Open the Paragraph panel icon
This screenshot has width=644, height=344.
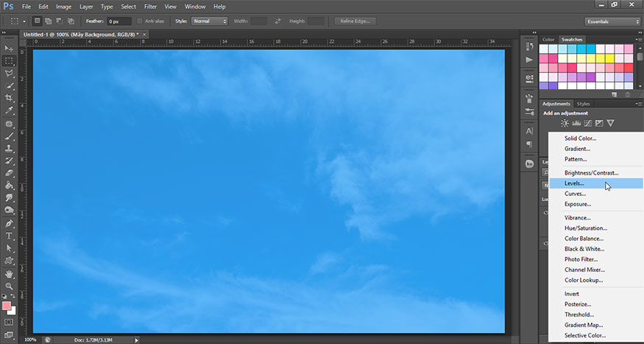click(x=529, y=144)
